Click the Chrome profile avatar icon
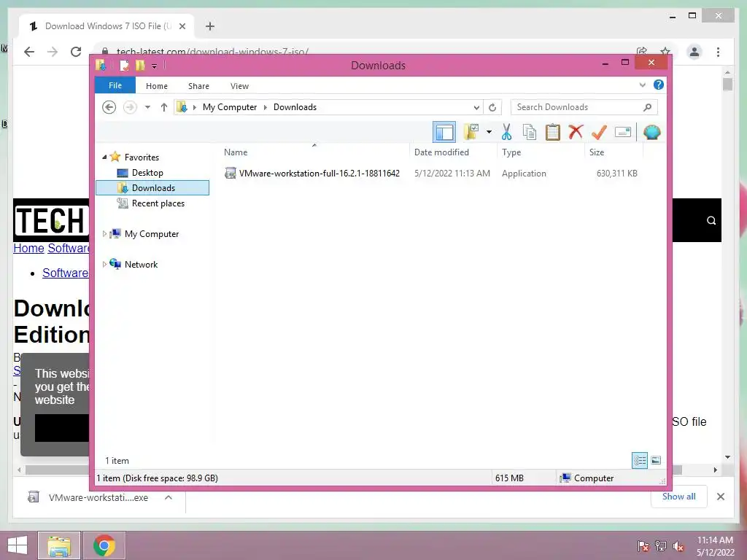The image size is (747, 560). click(694, 52)
